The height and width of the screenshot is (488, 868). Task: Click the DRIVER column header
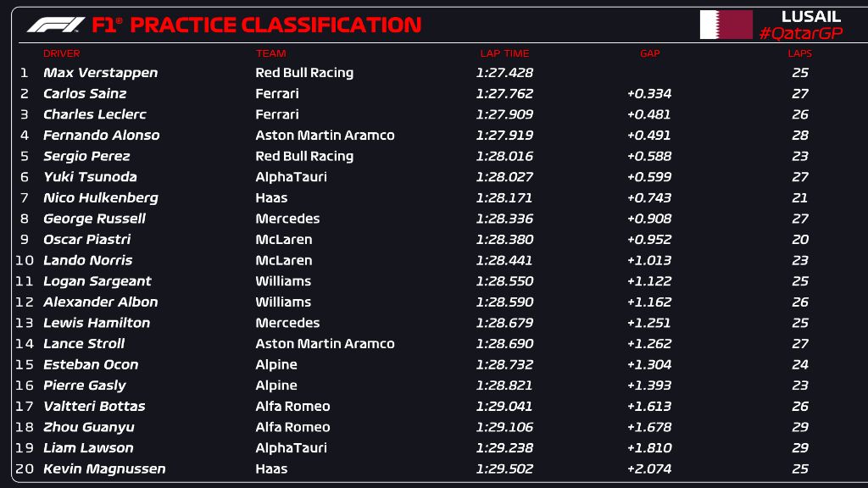pos(61,53)
